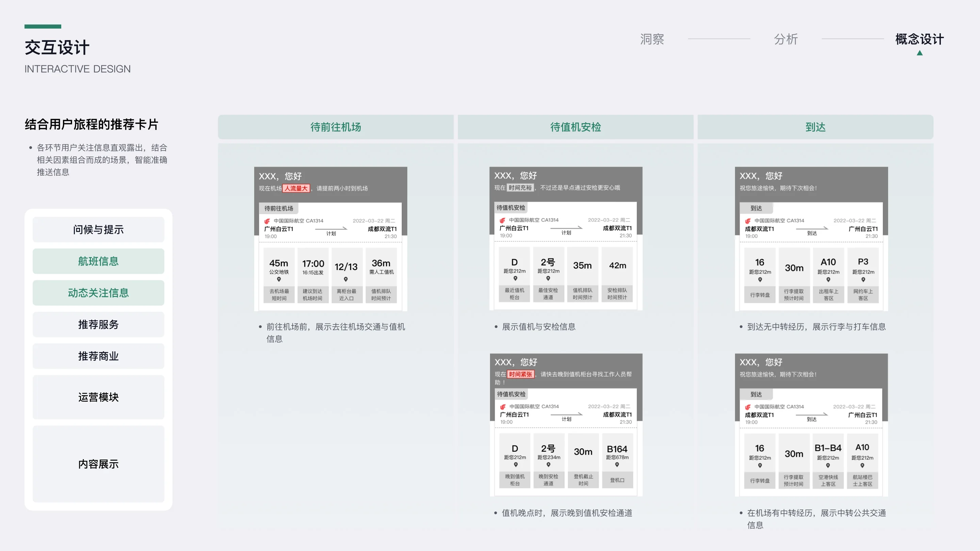Open the 45m 去机场最短时间 tile
980x551 pixels.
pos(279,275)
